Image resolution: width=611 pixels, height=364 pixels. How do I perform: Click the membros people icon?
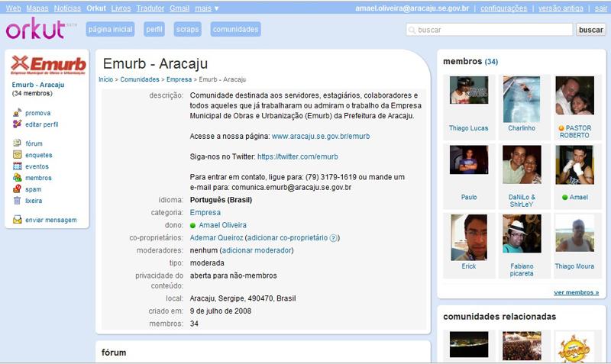(x=17, y=178)
